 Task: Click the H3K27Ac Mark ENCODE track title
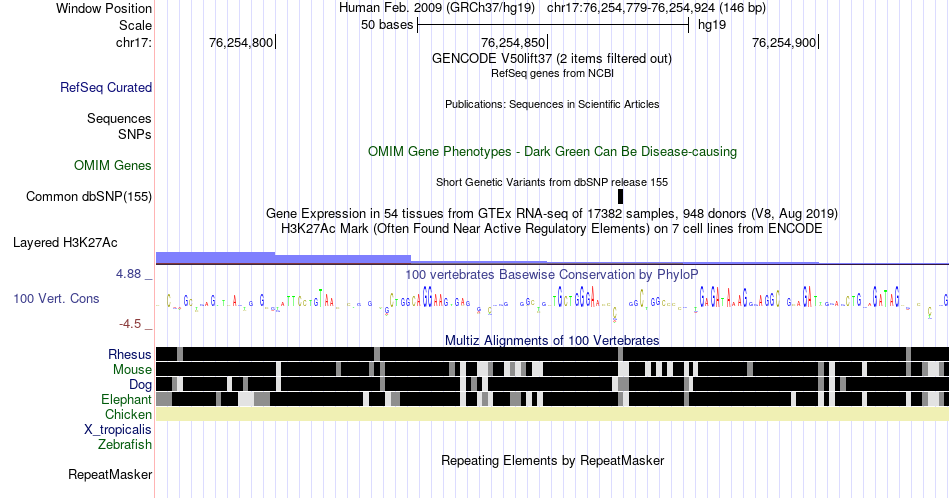coord(552,228)
